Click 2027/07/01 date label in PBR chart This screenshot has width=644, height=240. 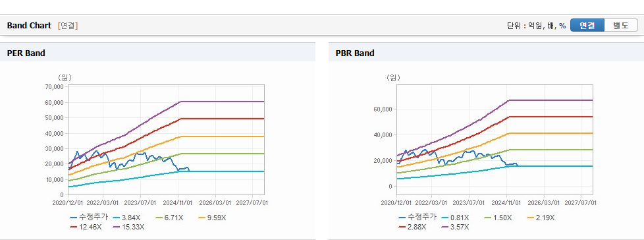tap(581, 202)
